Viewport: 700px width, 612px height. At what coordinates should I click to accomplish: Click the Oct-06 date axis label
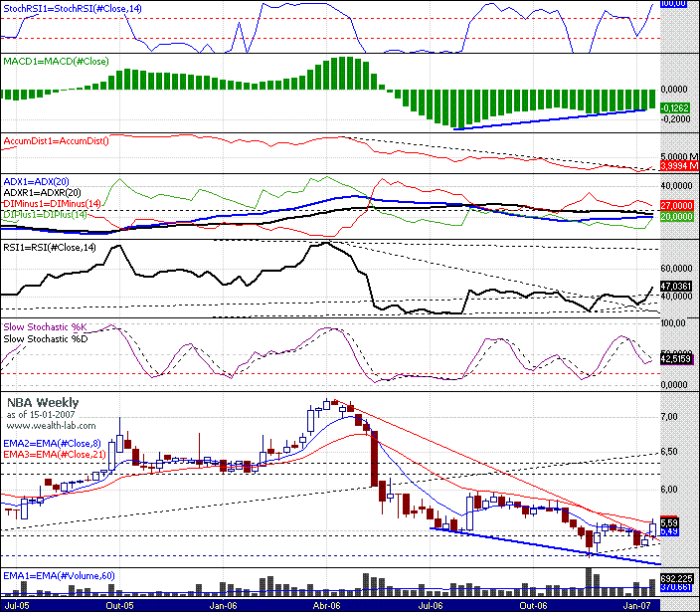(x=533, y=606)
